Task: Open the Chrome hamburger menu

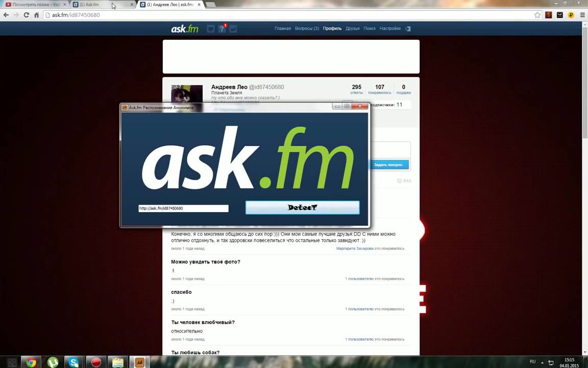Action: 581,15
